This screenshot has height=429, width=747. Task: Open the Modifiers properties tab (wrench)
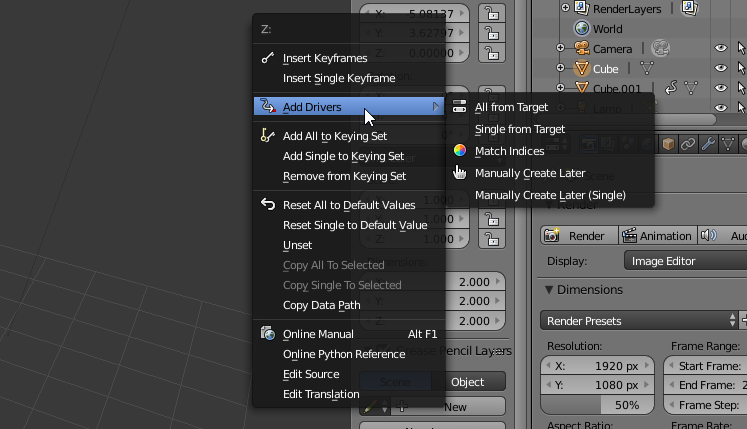click(708, 143)
